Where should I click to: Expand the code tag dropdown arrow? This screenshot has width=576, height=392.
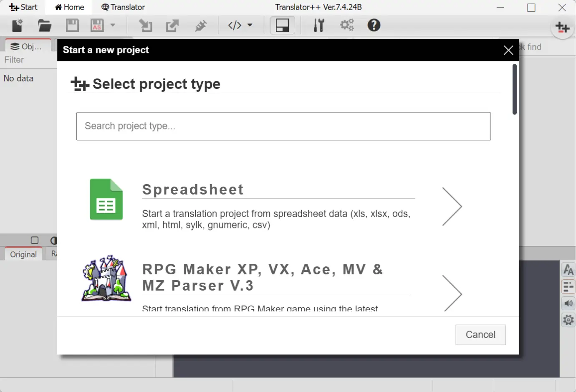(250, 25)
